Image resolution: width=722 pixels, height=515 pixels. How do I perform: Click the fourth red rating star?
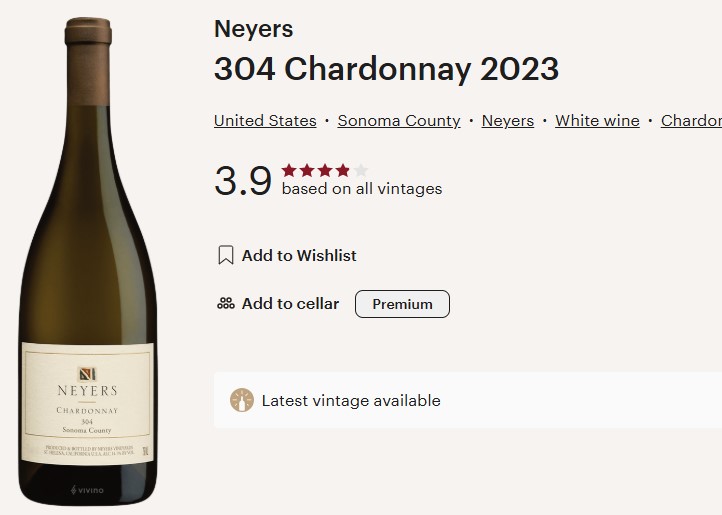[x=343, y=170]
